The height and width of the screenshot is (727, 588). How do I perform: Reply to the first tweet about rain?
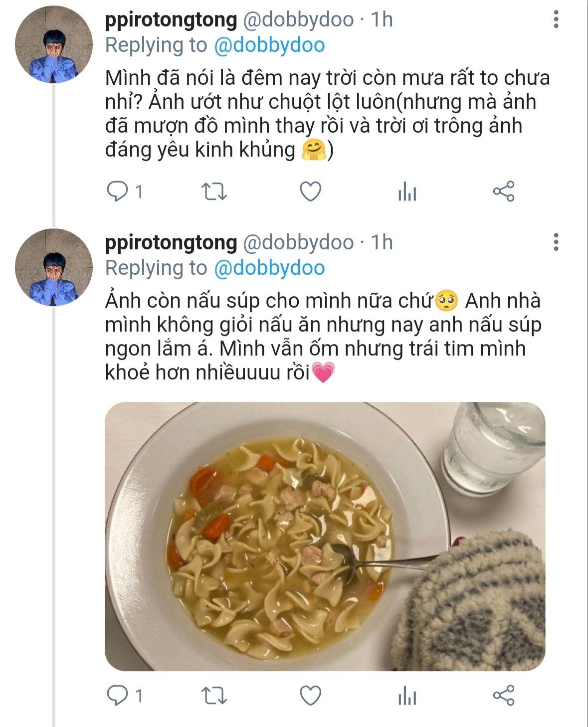pyautogui.click(x=118, y=191)
